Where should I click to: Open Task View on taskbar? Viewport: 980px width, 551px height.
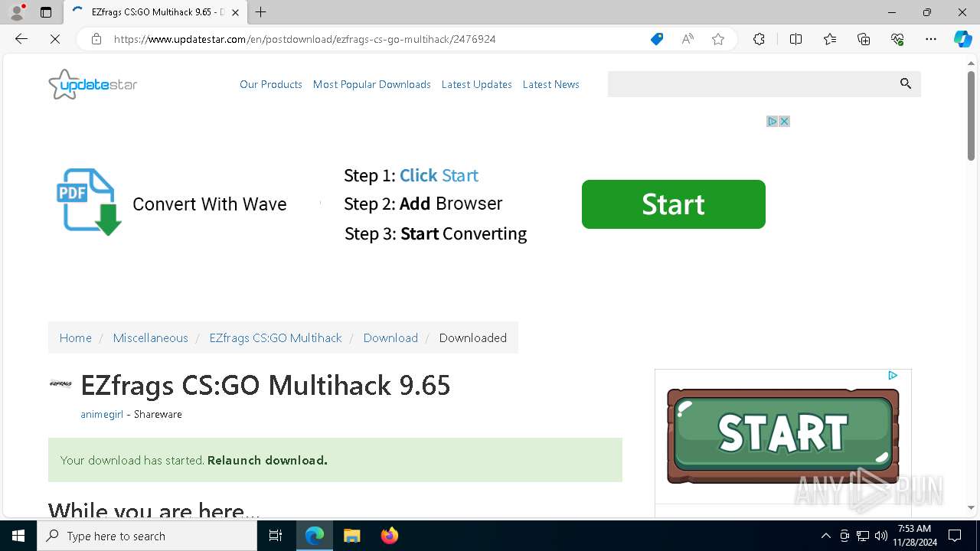tap(276, 536)
